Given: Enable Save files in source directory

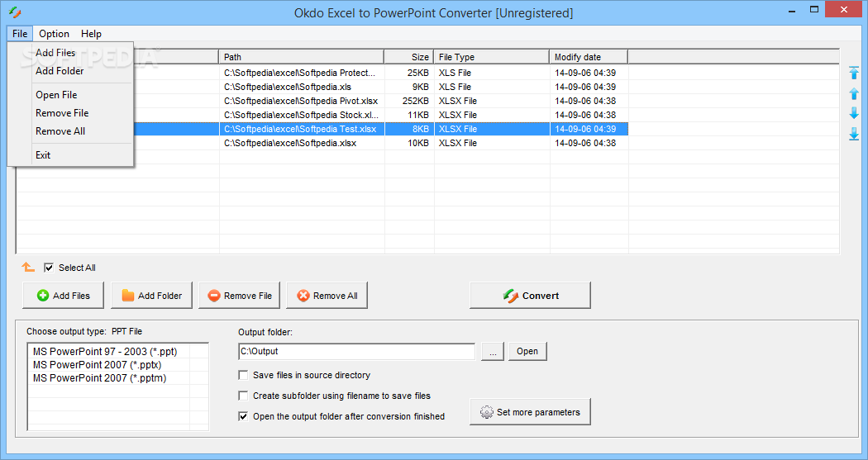Looking at the screenshot, I should pyautogui.click(x=243, y=375).
